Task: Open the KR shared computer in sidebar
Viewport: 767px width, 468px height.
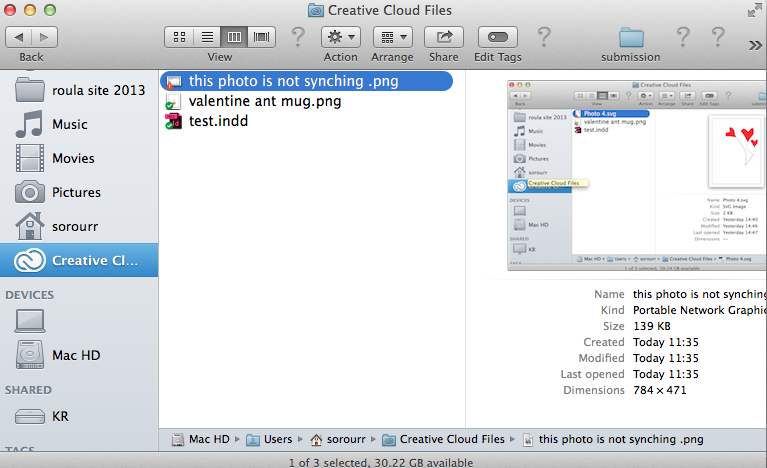Action: [x=79, y=416]
